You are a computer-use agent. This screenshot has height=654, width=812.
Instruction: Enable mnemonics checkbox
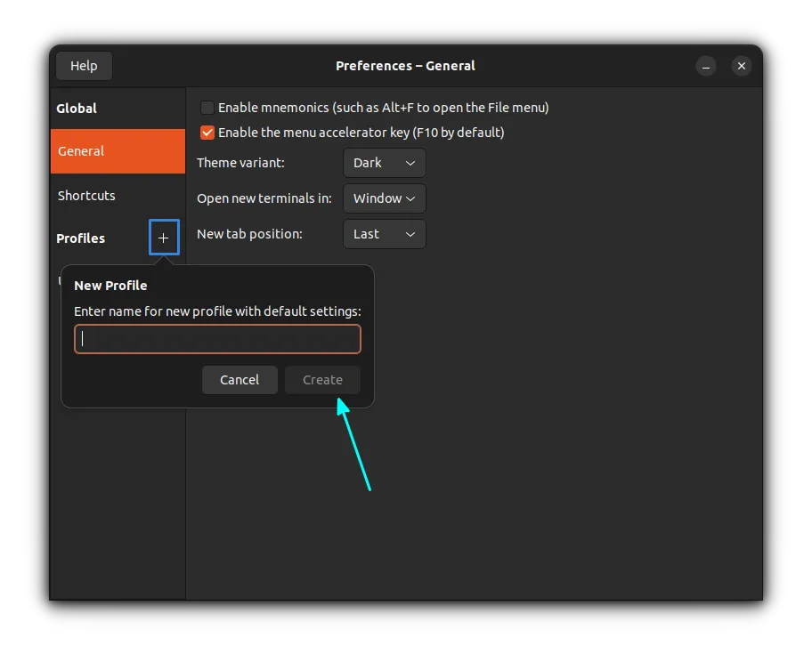pyautogui.click(x=207, y=107)
